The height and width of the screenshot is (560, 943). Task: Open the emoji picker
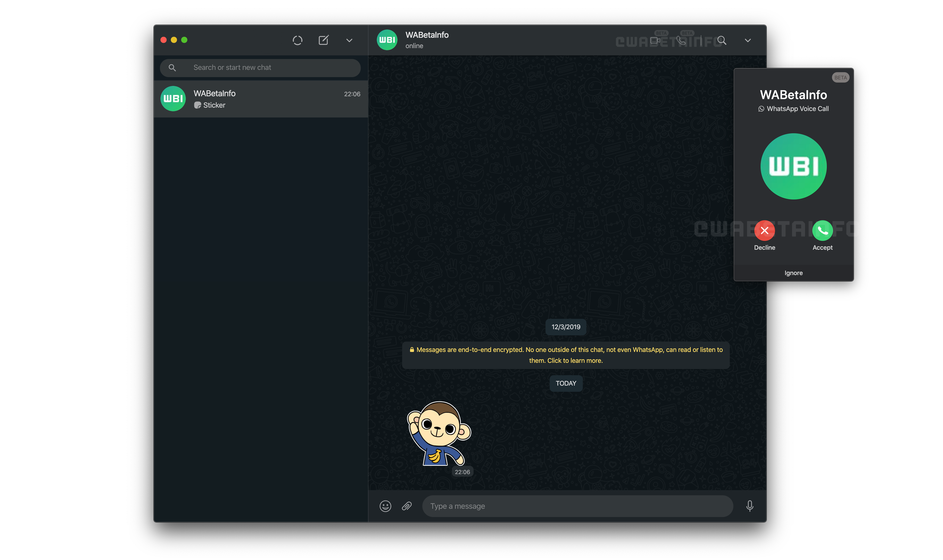tap(385, 506)
